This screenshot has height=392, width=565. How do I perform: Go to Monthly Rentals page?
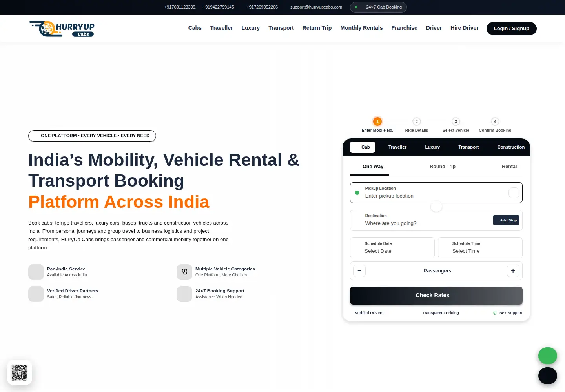tap(361, 28)
